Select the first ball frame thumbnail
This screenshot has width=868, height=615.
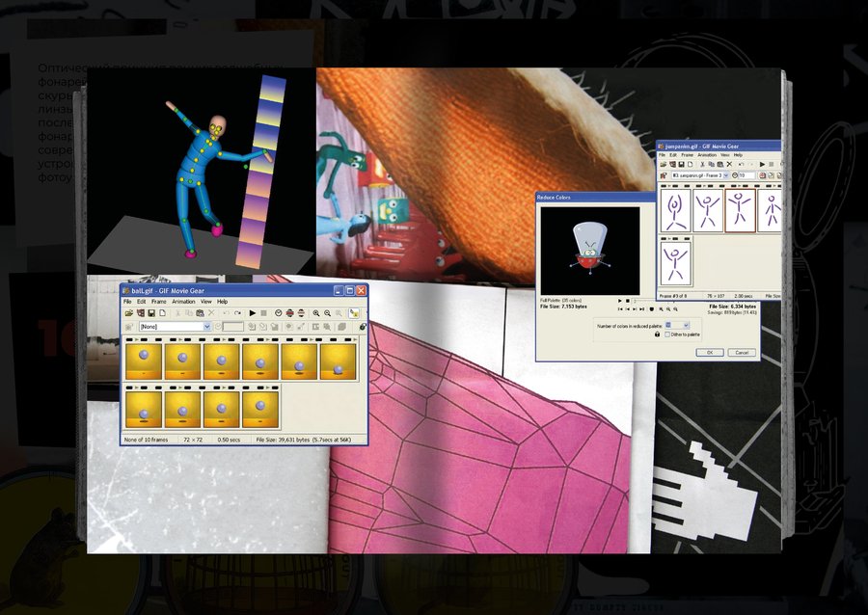pos(144,361)
